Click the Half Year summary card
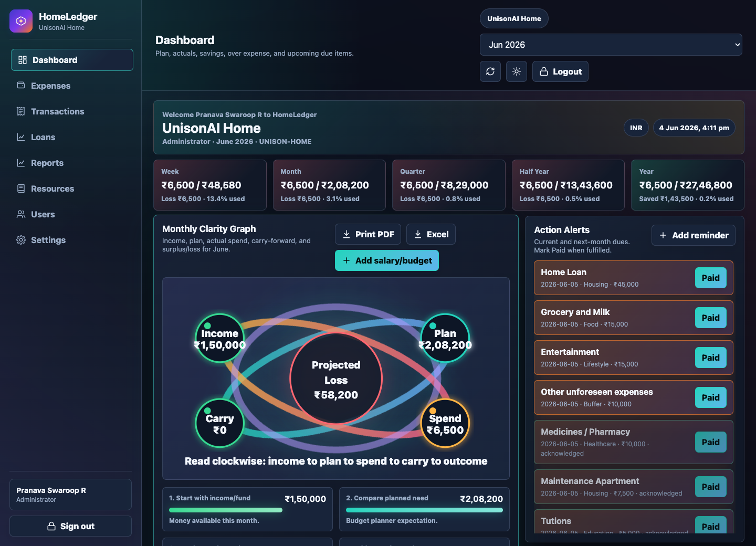Image resolution: width=756 pixels, height=546 pixels. tap(568, 185)
